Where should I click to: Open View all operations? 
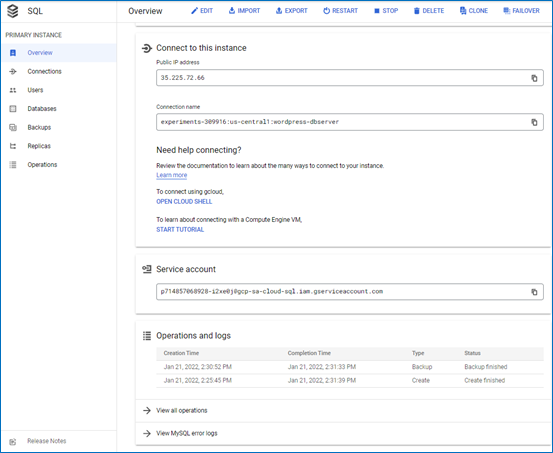(182, 410)
